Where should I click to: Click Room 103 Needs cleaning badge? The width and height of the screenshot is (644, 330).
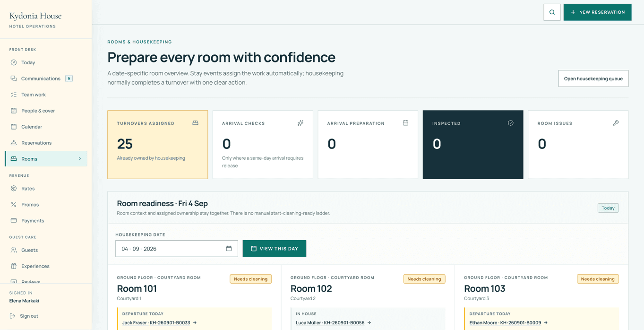598,279
